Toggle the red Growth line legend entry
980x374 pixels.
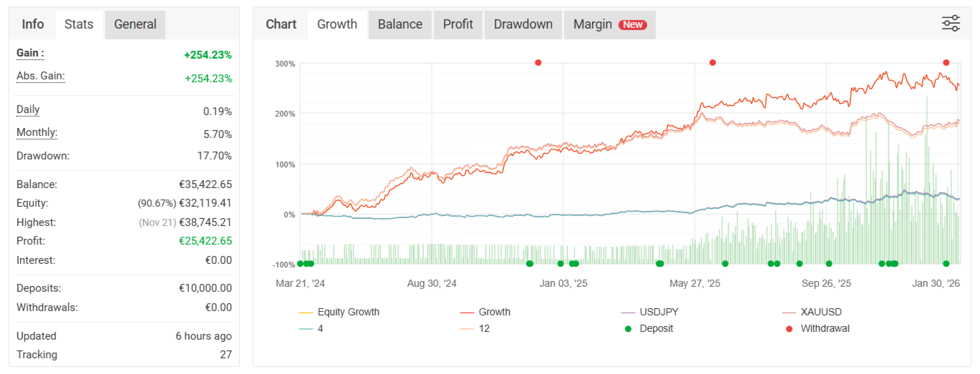coord(494,312)
